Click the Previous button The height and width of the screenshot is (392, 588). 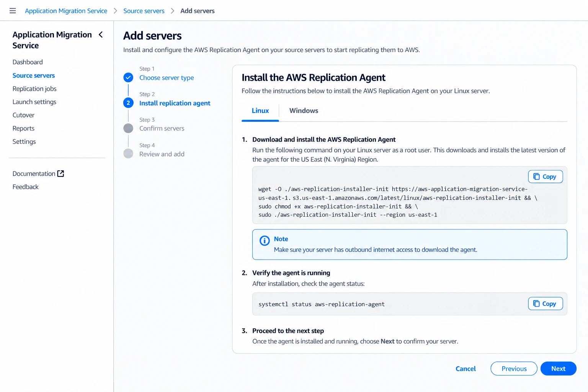pos(514,369)
